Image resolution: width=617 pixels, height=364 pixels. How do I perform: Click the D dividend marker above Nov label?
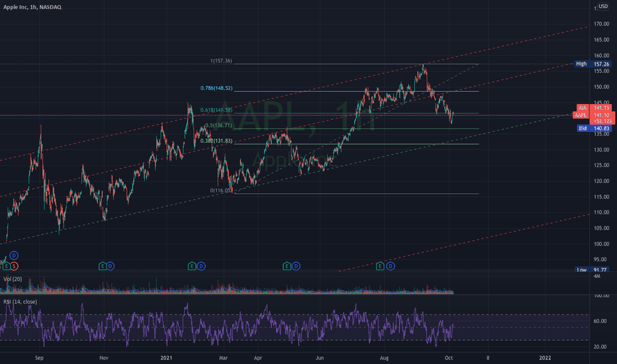(110, 267)
